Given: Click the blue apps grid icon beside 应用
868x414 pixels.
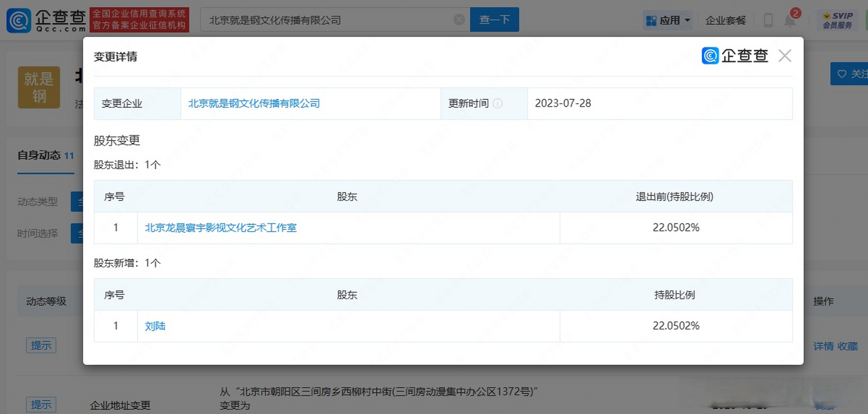Looking at the screenshot, I should [x=651, y=20].
